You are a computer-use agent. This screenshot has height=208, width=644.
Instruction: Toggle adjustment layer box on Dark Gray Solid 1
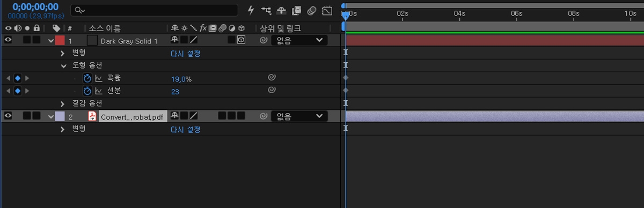(x=231, y=40)
